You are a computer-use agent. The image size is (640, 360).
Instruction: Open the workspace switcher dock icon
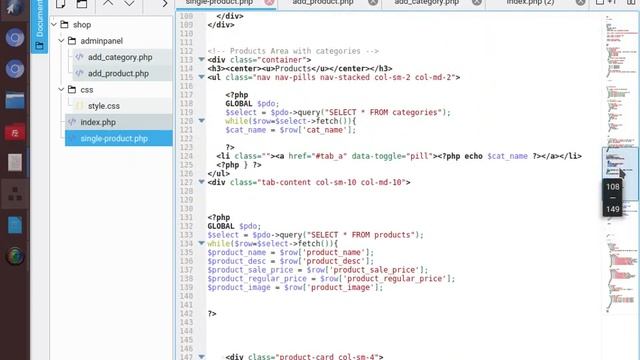tap(15, 194)
